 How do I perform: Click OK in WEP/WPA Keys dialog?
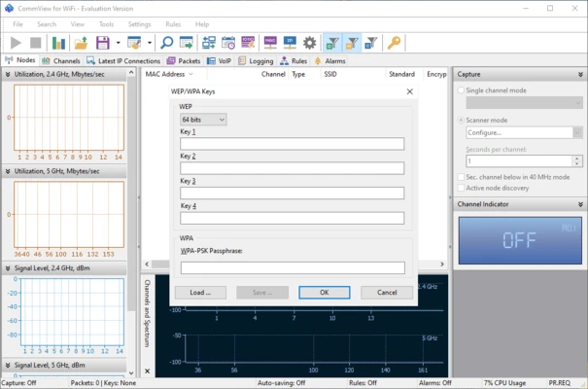[x=325, y=293]
